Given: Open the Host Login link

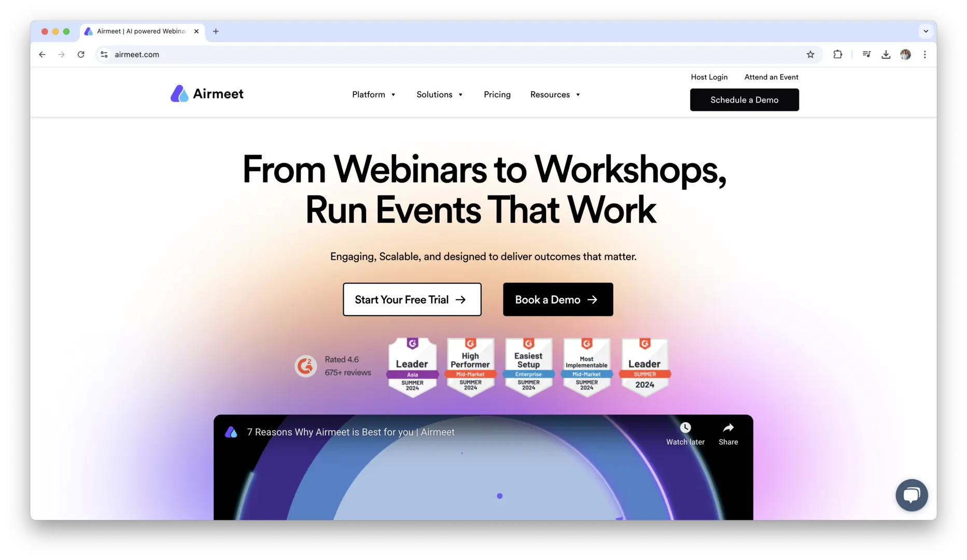Looking at the screenshot, I should point(709,77).
